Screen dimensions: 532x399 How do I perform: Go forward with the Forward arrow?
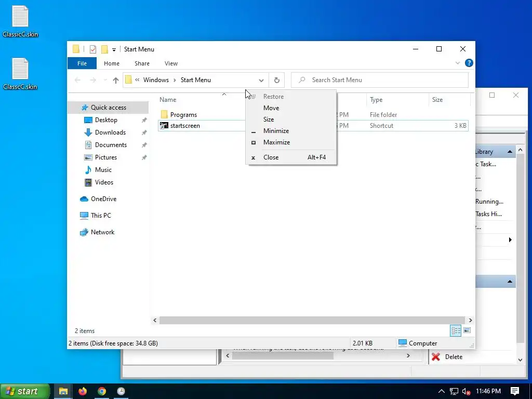92,80
